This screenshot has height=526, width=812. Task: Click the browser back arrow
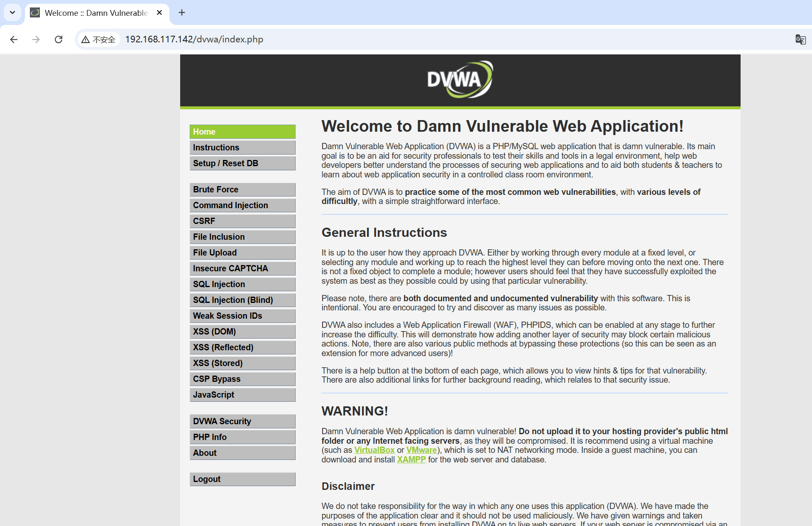(14, 39)
